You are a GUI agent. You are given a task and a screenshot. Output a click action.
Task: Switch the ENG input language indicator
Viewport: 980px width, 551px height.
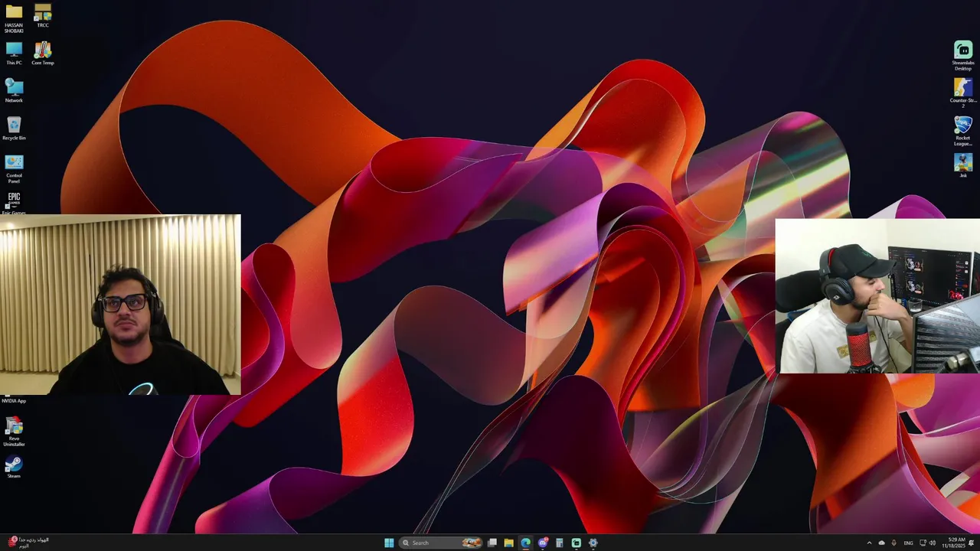[909, 543]
